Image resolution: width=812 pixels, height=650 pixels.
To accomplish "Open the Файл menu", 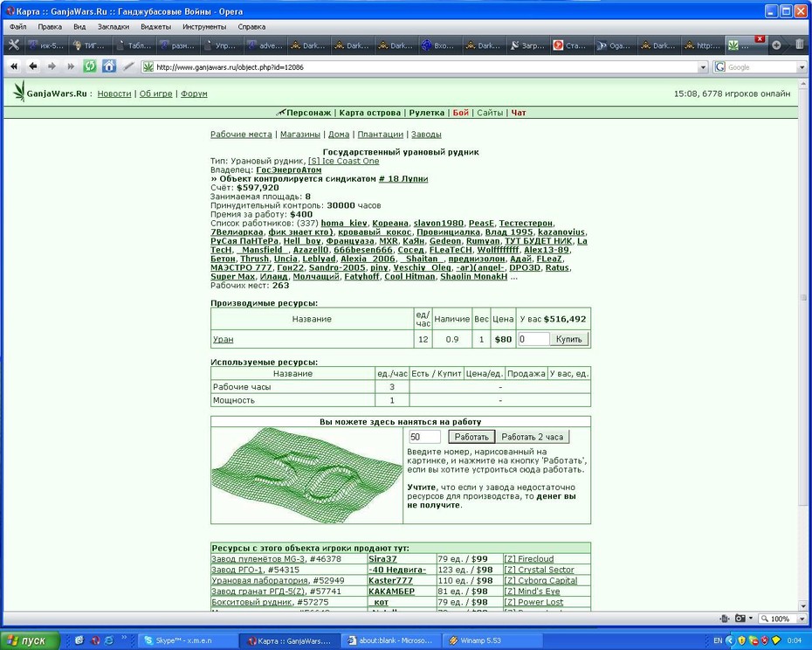I will [17, 26].
